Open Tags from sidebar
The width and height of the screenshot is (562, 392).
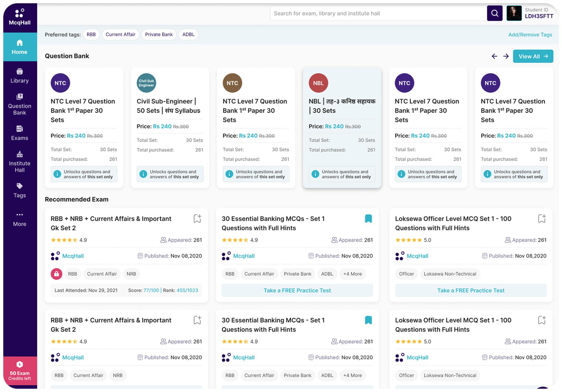pyautogui.click(x=20, y=191)
